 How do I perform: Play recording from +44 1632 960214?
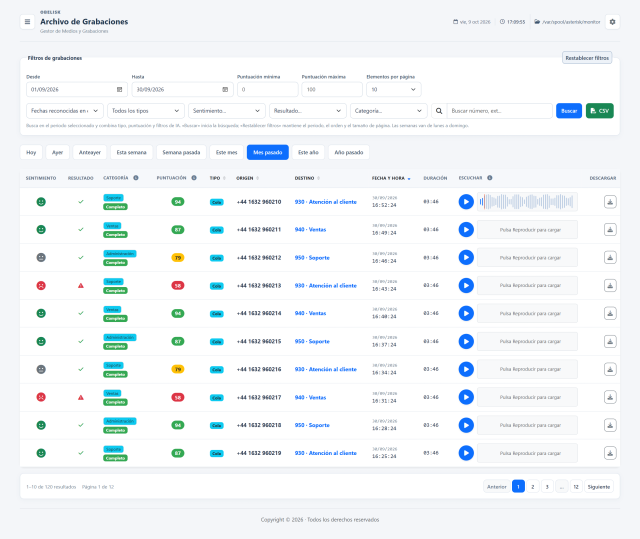click(466, 313)
